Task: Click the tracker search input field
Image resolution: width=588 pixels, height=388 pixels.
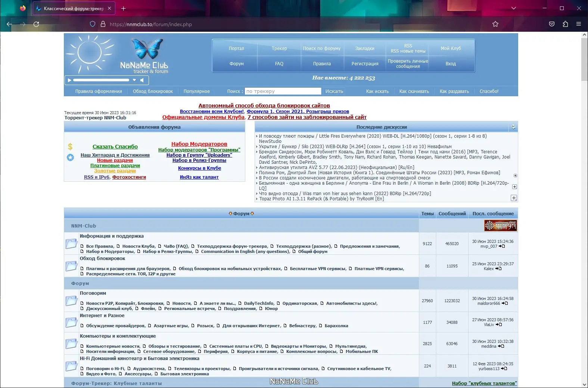Action: pyautogui.click(x=283, y=91)
